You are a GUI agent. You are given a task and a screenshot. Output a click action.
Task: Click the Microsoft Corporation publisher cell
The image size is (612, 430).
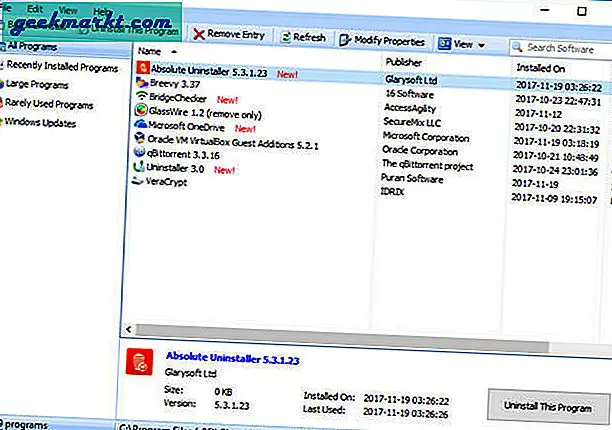tap(426, 137)
